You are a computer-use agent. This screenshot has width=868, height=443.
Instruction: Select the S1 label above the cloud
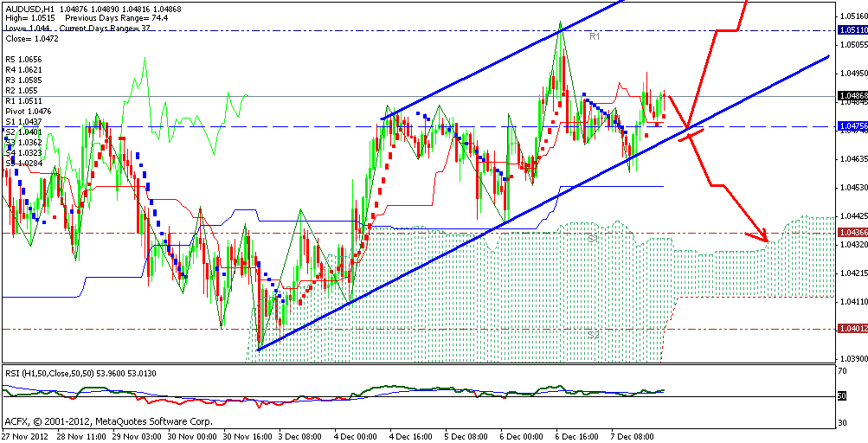click(594, 238)
